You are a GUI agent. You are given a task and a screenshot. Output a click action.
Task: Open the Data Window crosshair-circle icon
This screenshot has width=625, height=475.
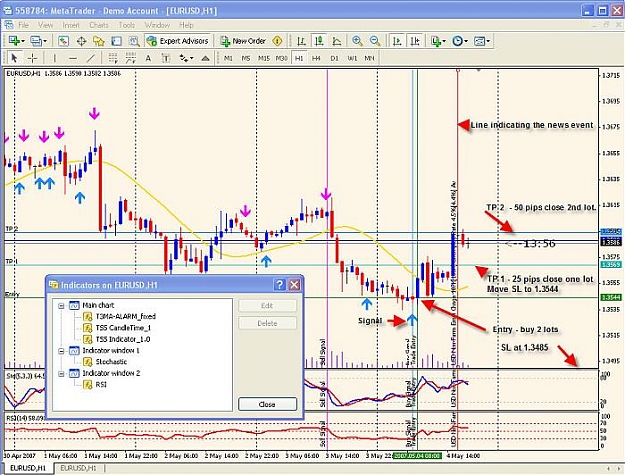(x=81, y=41)
